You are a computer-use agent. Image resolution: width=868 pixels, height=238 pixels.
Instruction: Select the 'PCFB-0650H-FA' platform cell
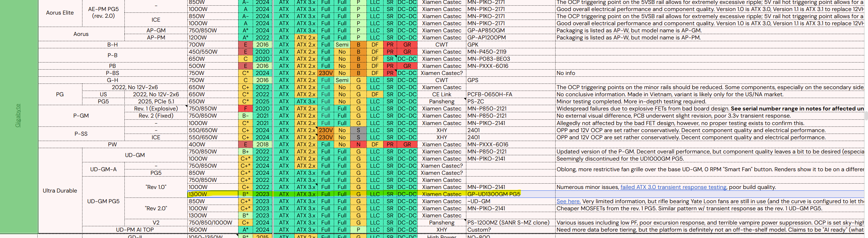(x=510, y=94)
